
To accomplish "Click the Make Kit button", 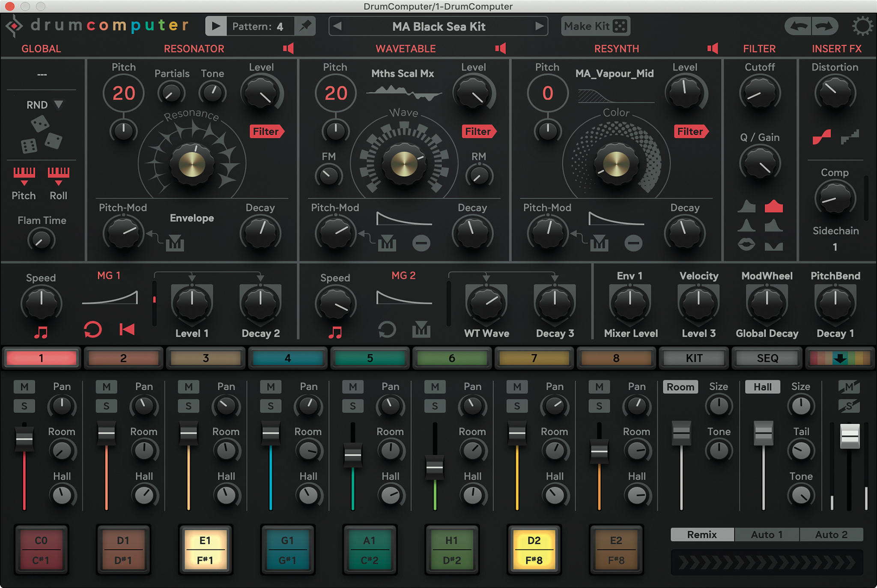I will 595,27.
